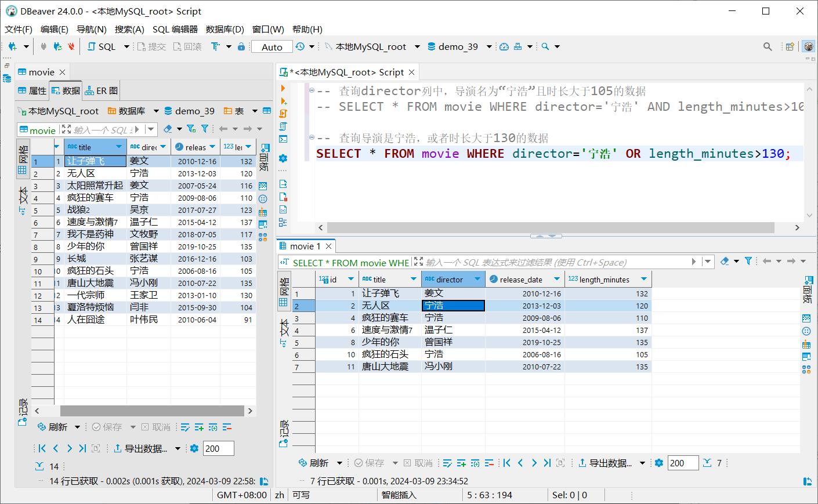Open the SQL button dropdown arrow

pyautogui.click(x=126, y=46)
